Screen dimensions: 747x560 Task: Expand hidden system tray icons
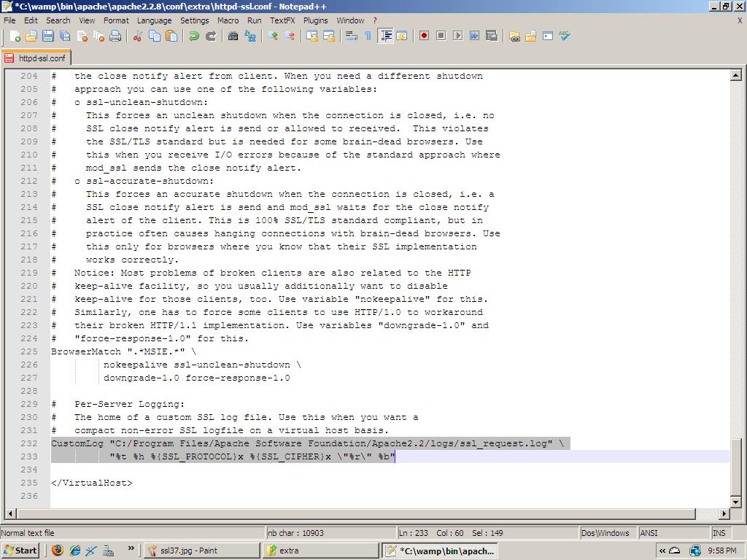662,551
